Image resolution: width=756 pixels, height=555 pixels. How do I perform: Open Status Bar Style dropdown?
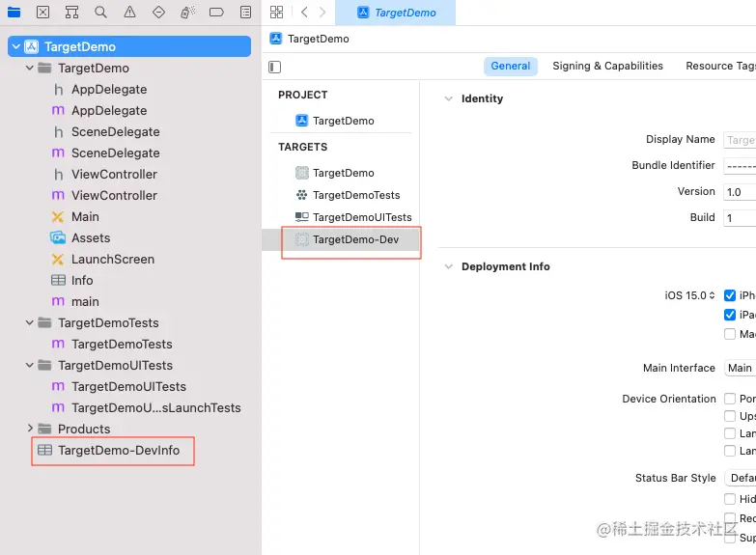741,478
